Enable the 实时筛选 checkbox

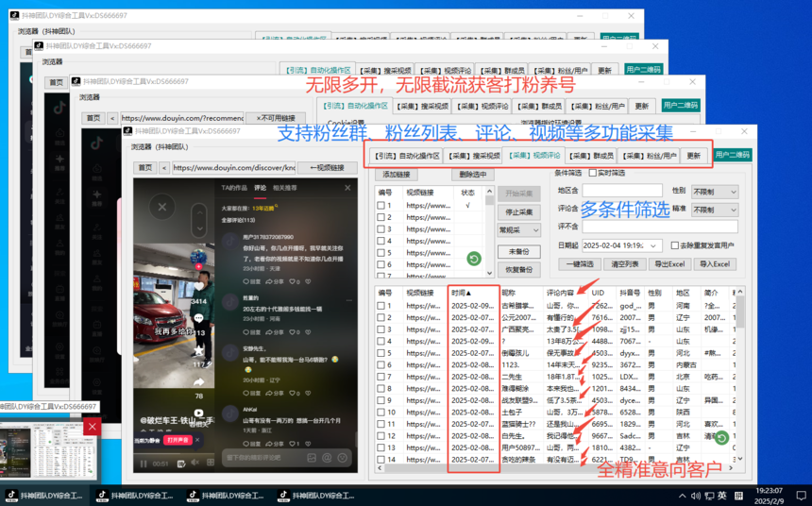(x=592, y=173)
